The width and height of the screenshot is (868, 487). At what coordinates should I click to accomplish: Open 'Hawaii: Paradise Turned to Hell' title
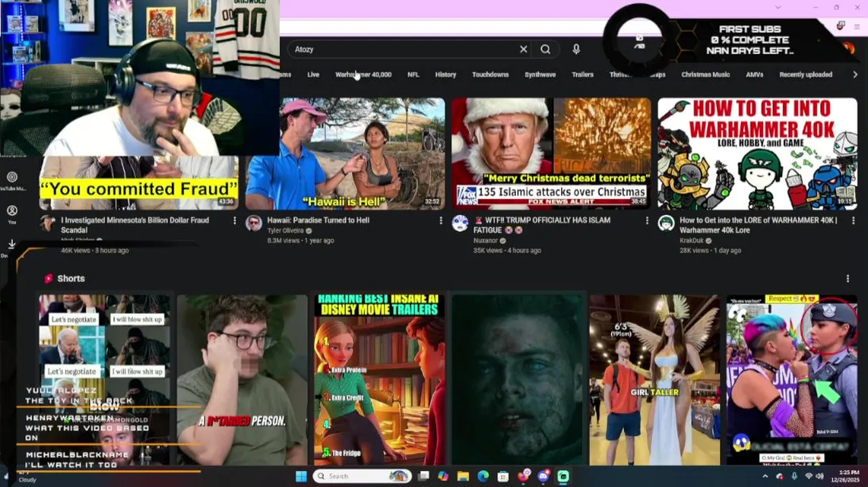(x=318, y=220)
